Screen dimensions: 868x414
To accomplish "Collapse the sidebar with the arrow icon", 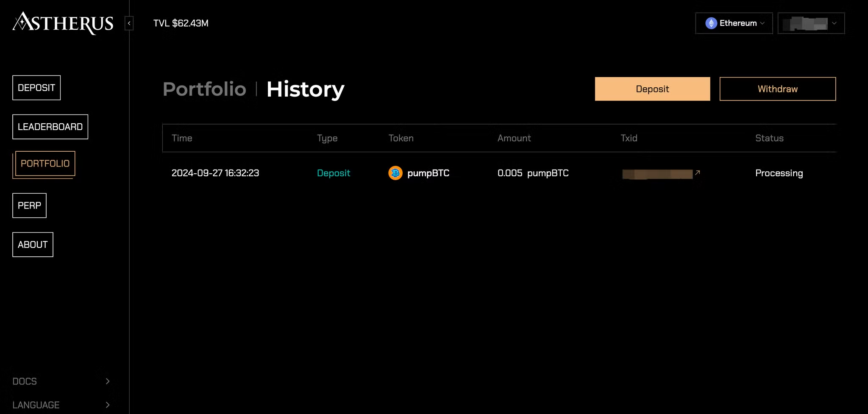I will (129, 23).
